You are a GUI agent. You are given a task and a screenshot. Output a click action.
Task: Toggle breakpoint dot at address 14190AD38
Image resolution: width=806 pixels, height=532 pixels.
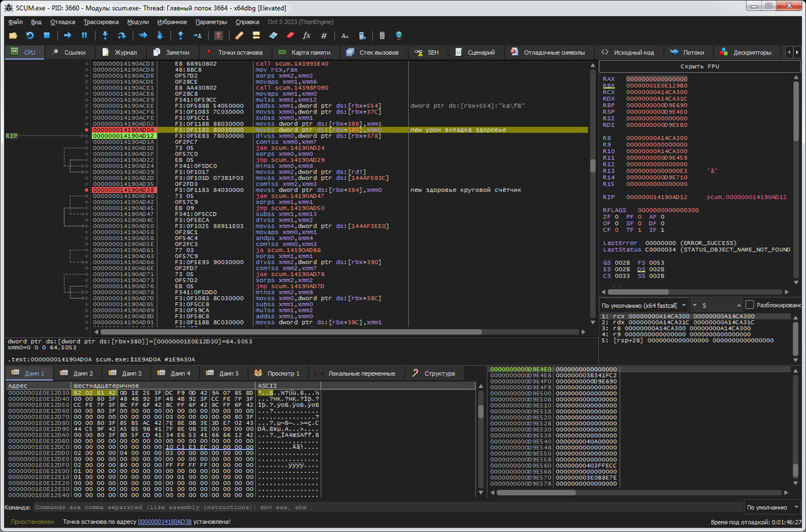87,190
